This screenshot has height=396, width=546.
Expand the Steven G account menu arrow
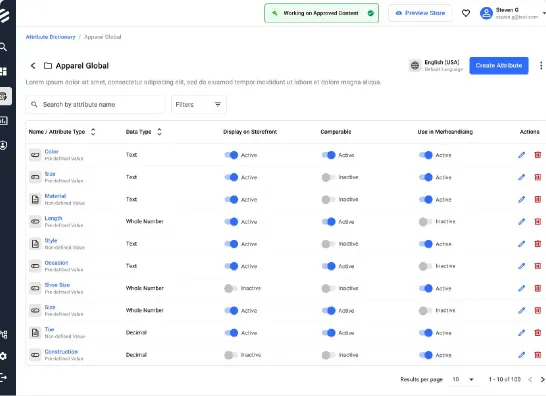pyautogui.click(x=544, y=13)
